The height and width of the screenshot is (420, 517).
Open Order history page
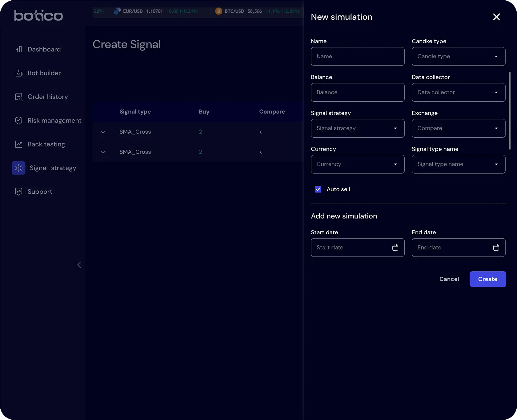click(48, 97)
